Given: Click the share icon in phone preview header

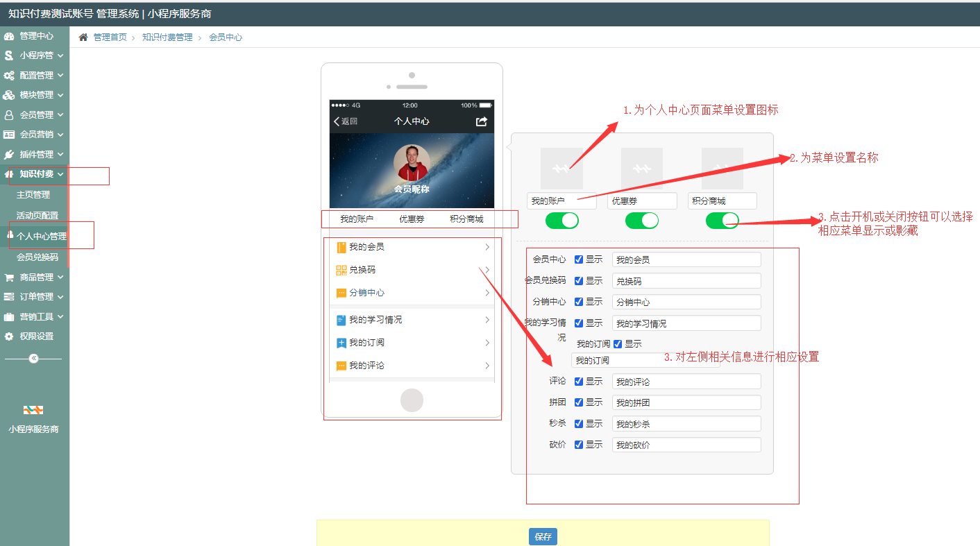Looking at the screenshot, I should [x=481, y=121].
